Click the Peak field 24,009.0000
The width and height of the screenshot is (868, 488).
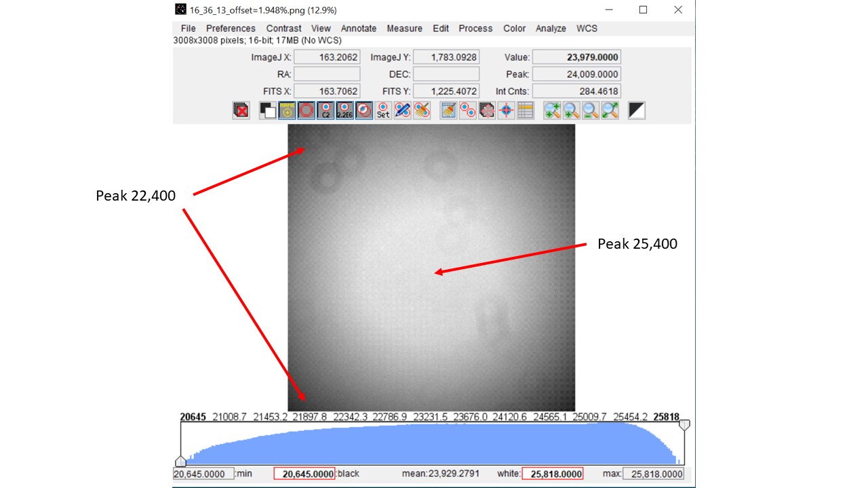pyautogui.click(x=576, y=74)
